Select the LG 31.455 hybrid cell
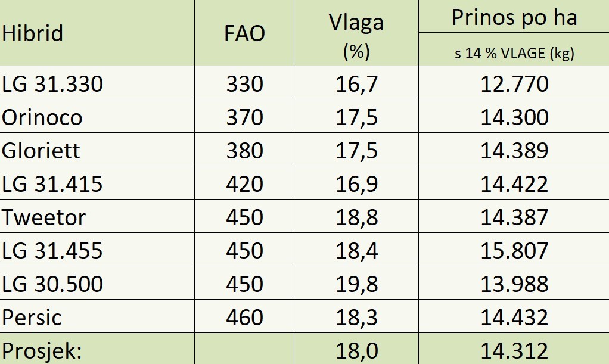609x364 pixels. (x=52, y=251)
